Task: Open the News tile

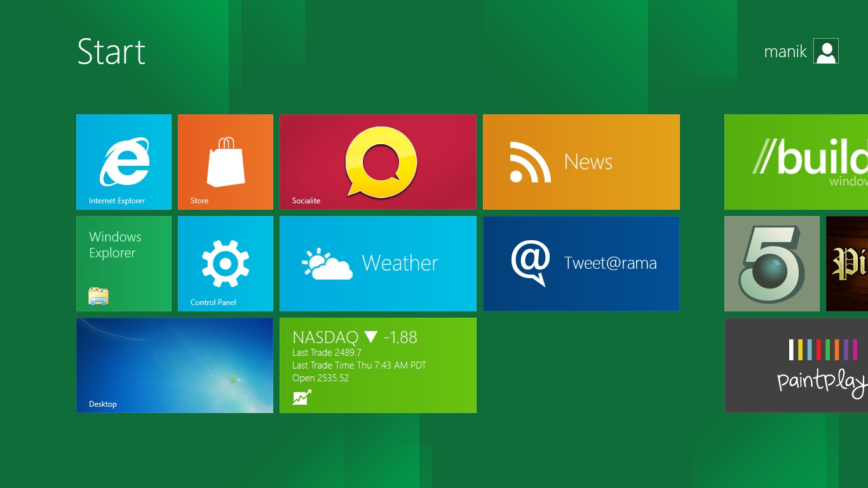Action: click(581, 161)
